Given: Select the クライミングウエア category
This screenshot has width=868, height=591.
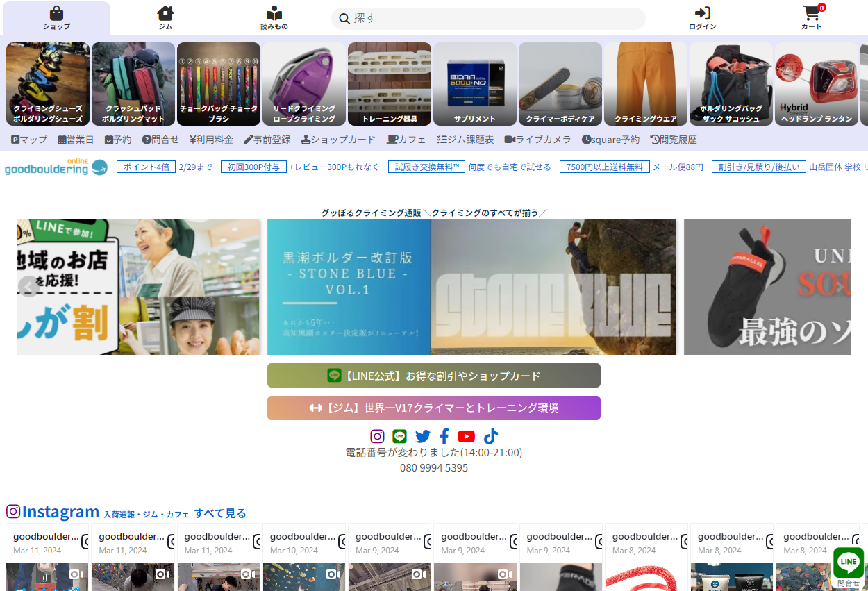Looking at the screenshot, I should 646,84.
